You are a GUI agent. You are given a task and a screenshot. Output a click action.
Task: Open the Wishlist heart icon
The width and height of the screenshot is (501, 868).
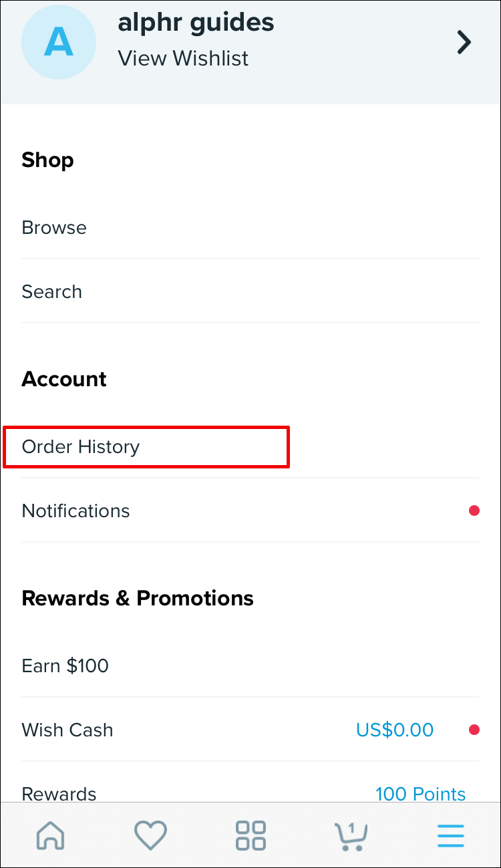click(150, 835)
